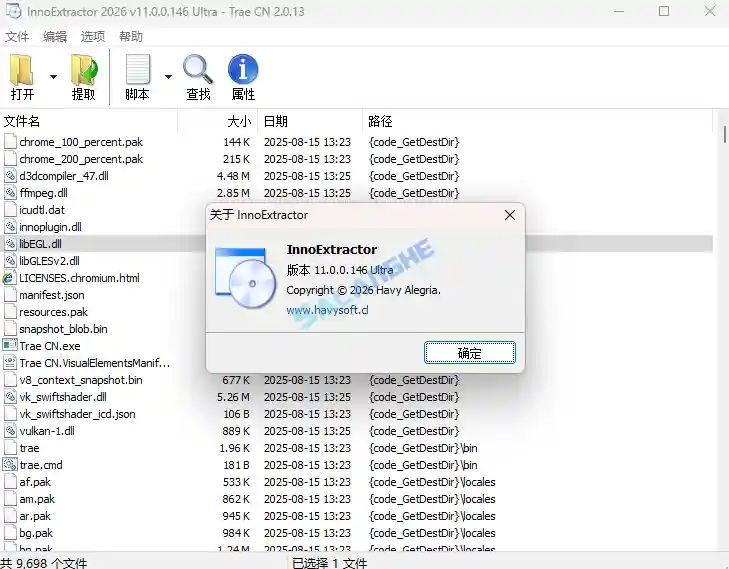729x569 pixels.
Task: Expand the dropdown arrow beside 打开
Action: 53,77
